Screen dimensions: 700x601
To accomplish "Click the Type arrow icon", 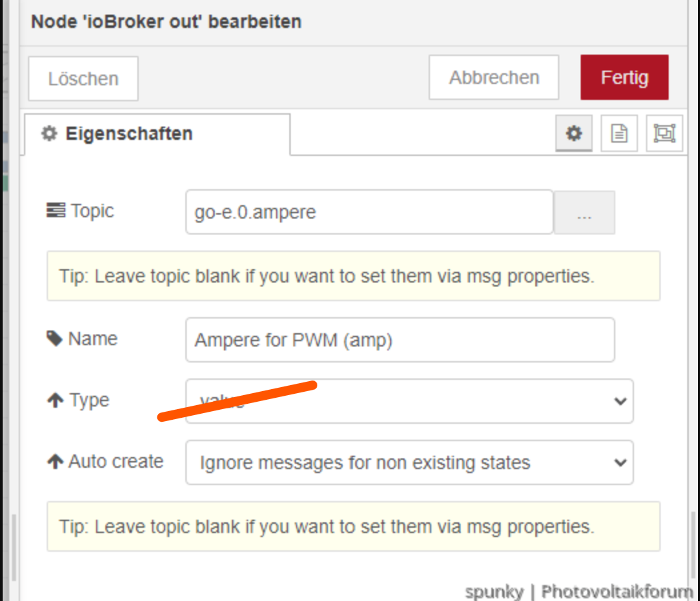I will point(55,400).
